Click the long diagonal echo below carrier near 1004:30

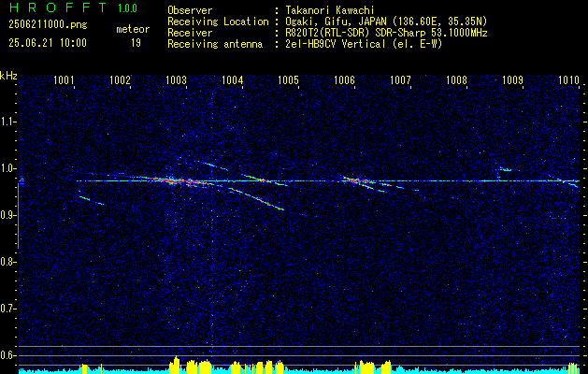tap(256, 198)
